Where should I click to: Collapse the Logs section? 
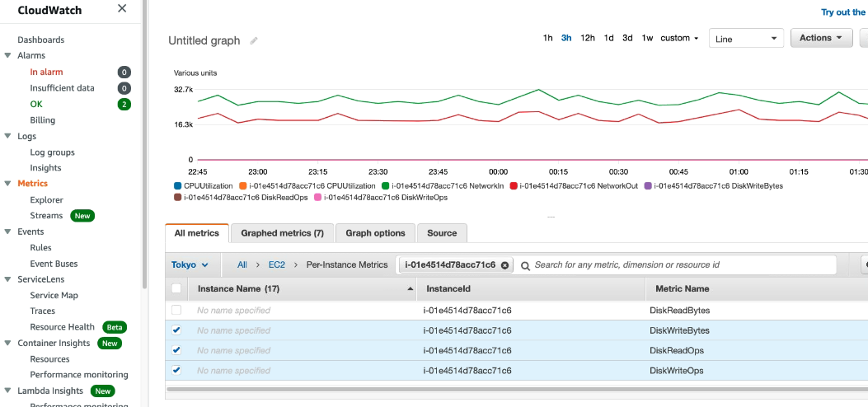(x=7, y=136)
